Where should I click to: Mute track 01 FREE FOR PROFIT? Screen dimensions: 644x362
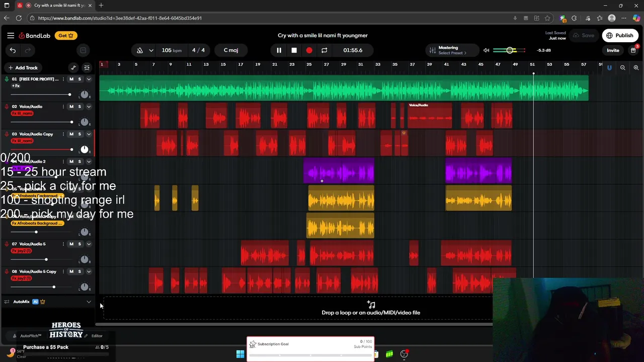[x=71, y=79]
